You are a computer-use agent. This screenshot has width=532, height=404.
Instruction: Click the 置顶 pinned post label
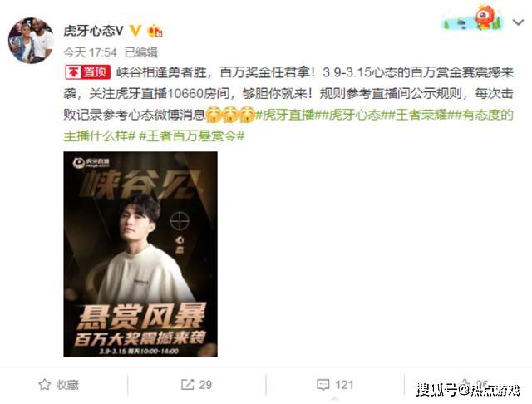coord(87,72)
